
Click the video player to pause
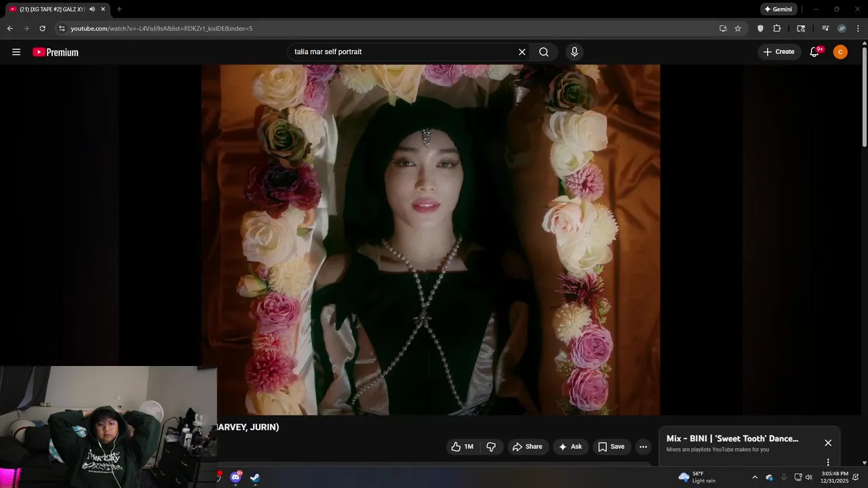pos(431,240)
